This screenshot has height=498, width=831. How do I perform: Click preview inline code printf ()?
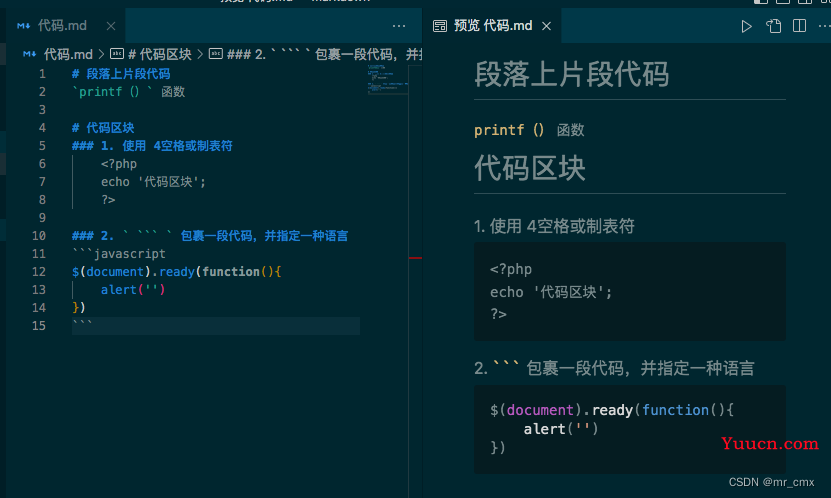[509, 130]
